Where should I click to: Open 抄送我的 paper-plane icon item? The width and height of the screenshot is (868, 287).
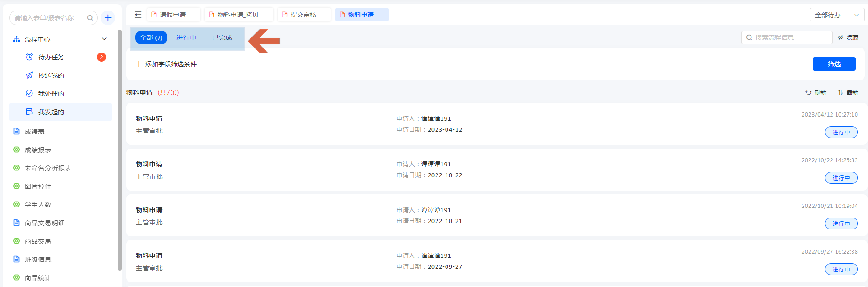[x=29, y=75]
